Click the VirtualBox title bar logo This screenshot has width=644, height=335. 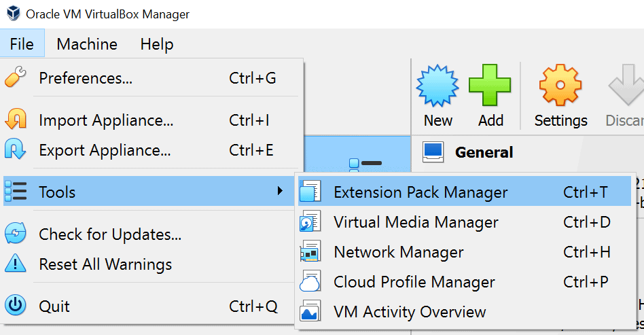pyautogui.click(x=12, y=14)
